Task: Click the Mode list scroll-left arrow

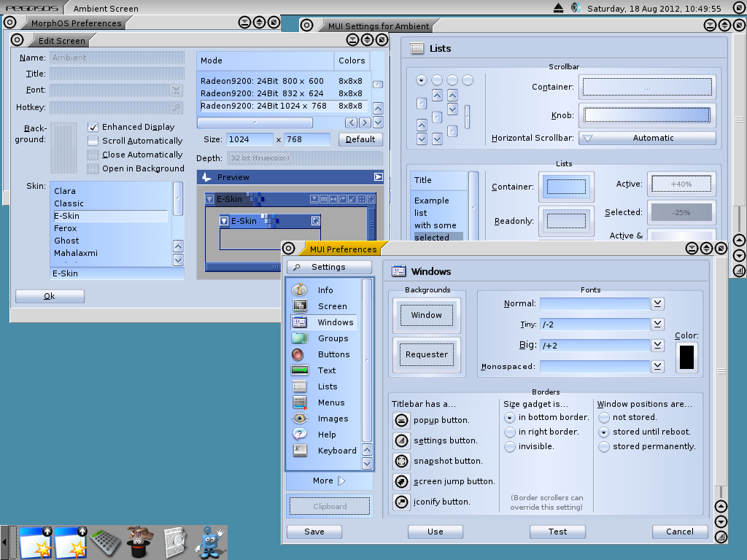Action: coord(351,122)
